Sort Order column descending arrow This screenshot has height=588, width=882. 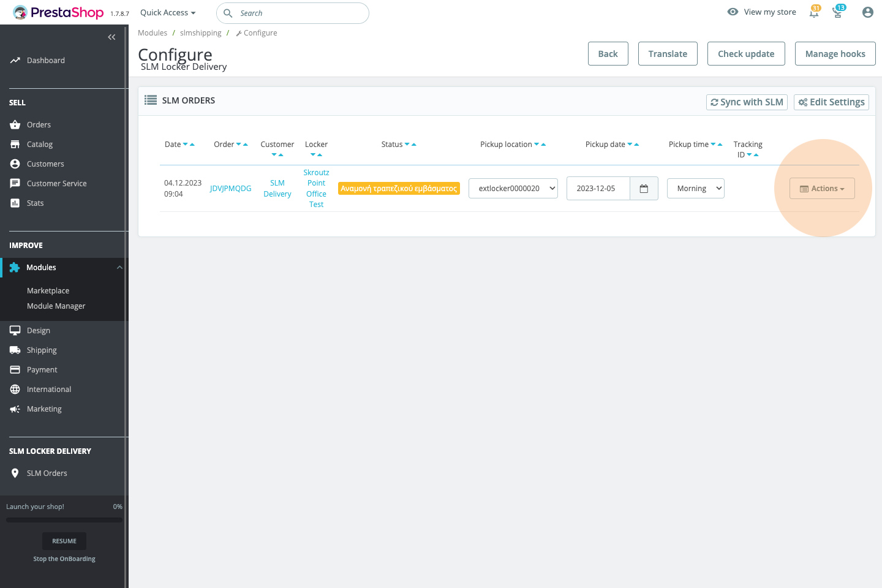pos(239,145)
